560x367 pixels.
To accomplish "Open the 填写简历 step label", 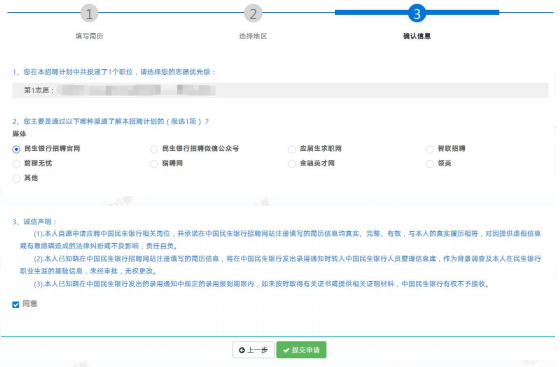I will (x=89, y=36).
